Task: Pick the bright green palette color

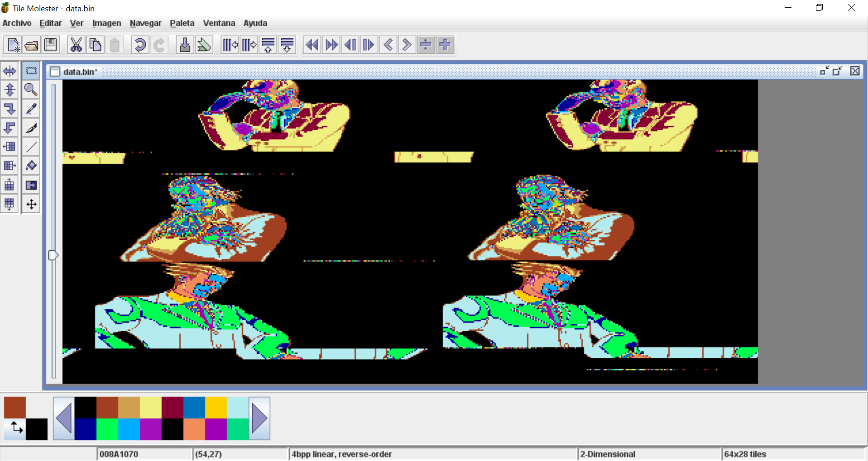Action: tap(107, 429)
